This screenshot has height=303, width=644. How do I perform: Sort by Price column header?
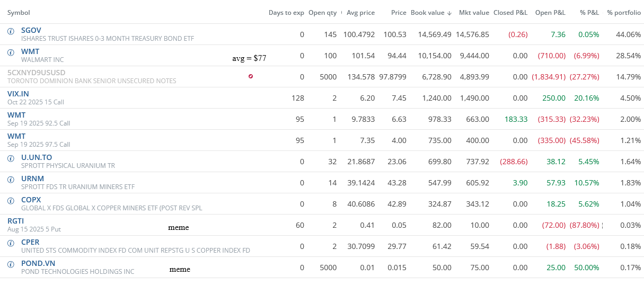(399, 13)
